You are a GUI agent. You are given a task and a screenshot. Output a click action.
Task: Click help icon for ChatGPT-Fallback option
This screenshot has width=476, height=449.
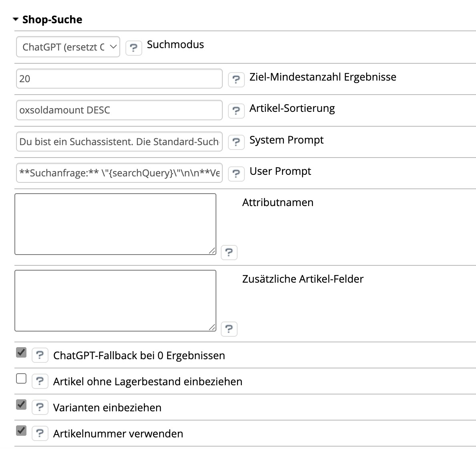pyautogui.click(x=40, y=355)
